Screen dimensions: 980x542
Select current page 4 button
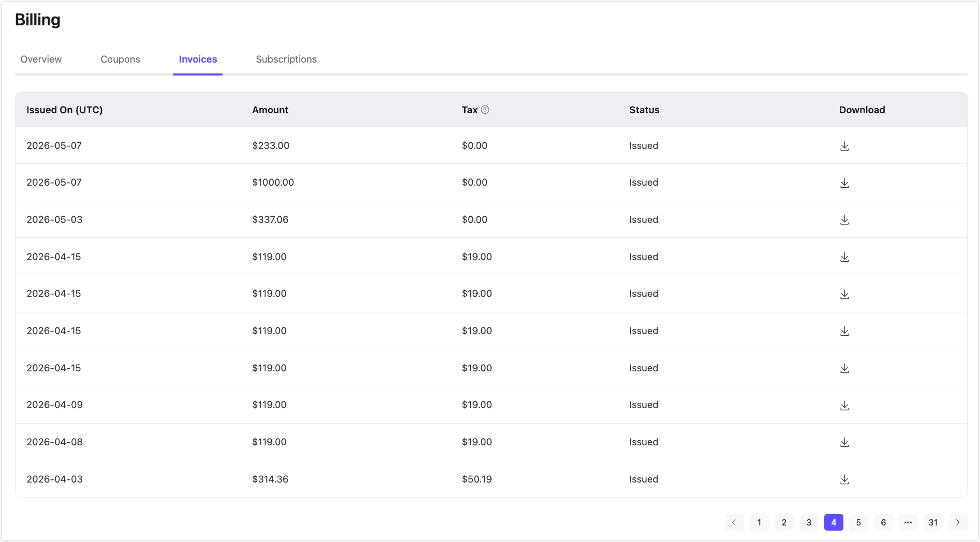pyautogui.click(x=834, y=522)
